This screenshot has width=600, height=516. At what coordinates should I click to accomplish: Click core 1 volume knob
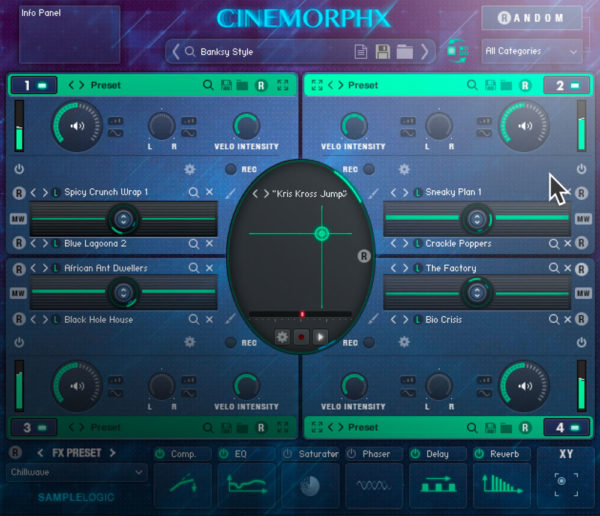click(77, 126)
